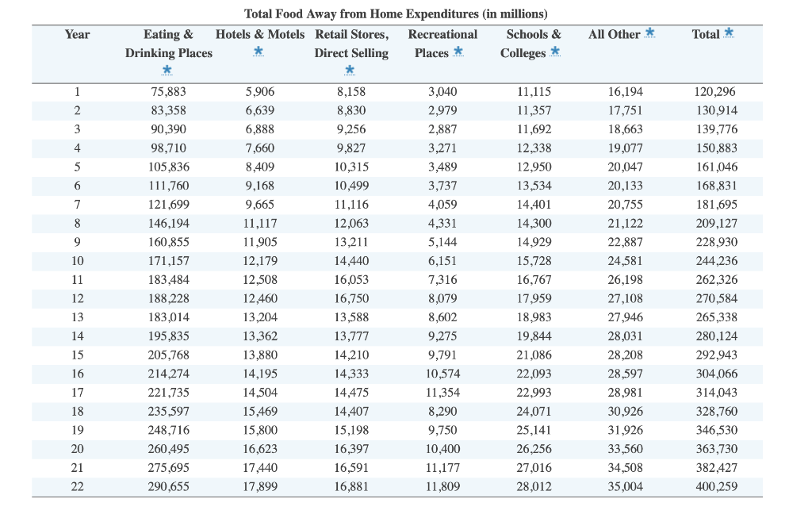Select the All Other value 24,581
The width and height of the screenshot is (812, 518).
pos(625,261)
